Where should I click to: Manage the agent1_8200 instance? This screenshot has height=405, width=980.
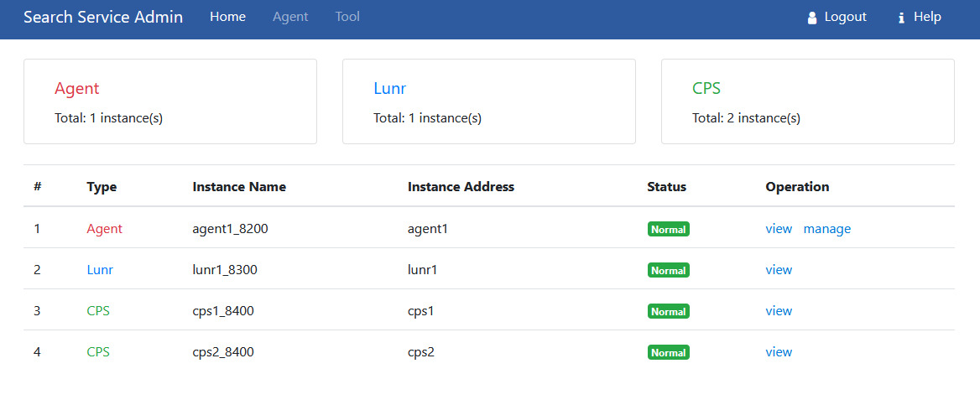pyautogui.click(x=827, y=229)
